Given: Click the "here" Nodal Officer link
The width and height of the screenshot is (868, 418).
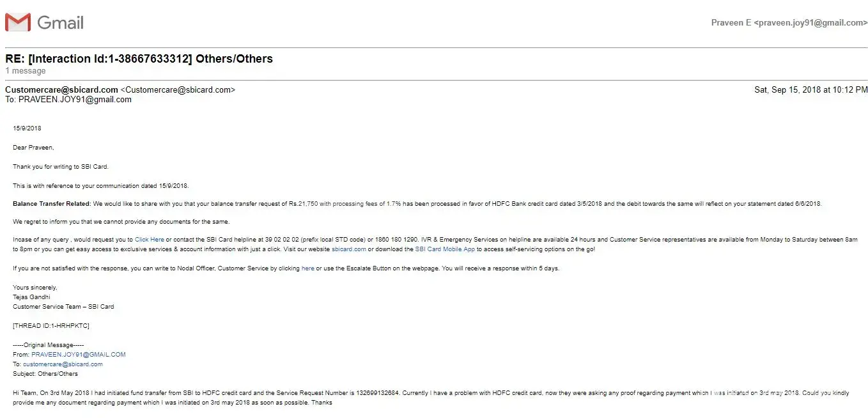Looking at the screenshot, I should click(x=307, y=268).
